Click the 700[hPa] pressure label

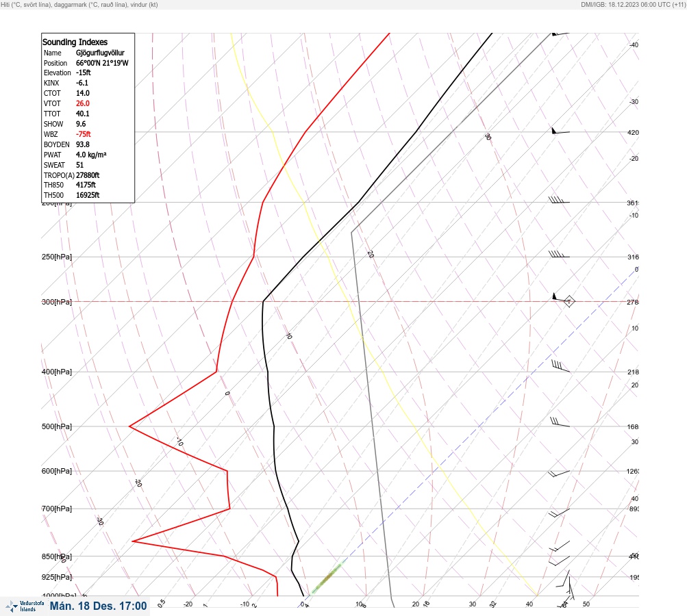(57, 509)
